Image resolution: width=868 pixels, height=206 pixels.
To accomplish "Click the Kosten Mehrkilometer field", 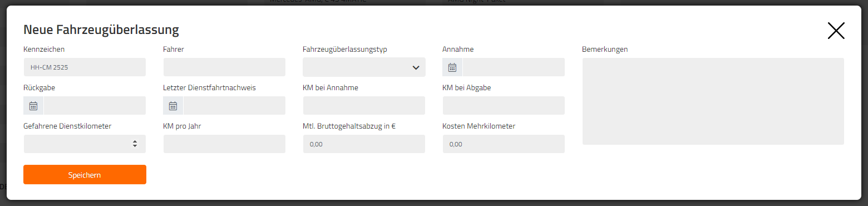I will [504, 144].
